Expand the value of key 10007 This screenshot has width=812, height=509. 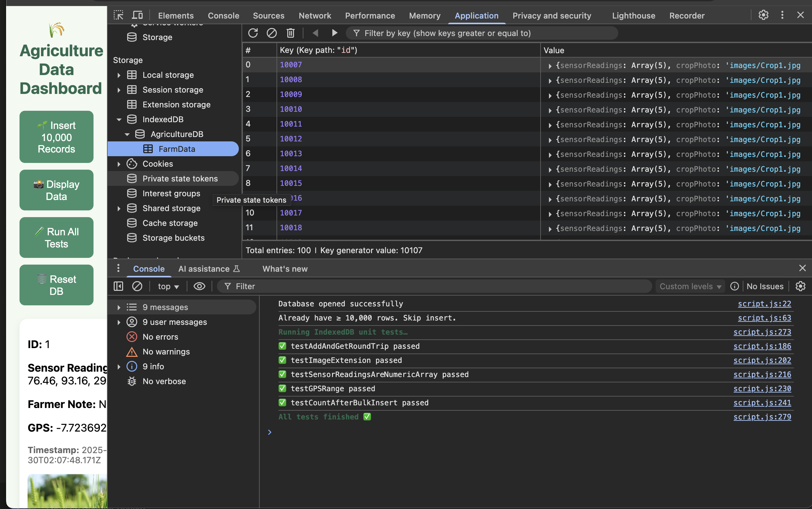(550, 66)
